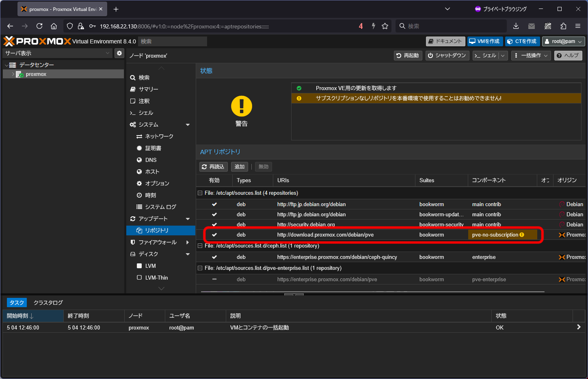This screenshot has width=588, height=379.
Task: Switch to クラスタログ tab
Action: [x=48, y=303]
